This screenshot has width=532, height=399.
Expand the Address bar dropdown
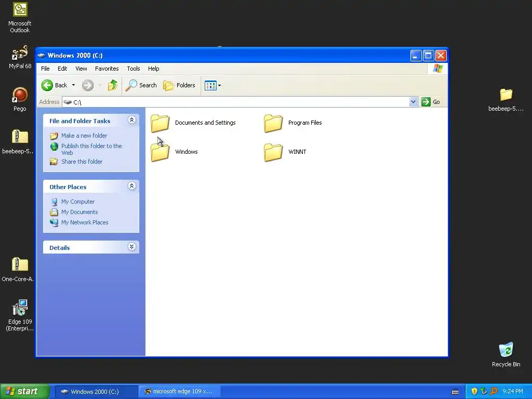(413, 102)
